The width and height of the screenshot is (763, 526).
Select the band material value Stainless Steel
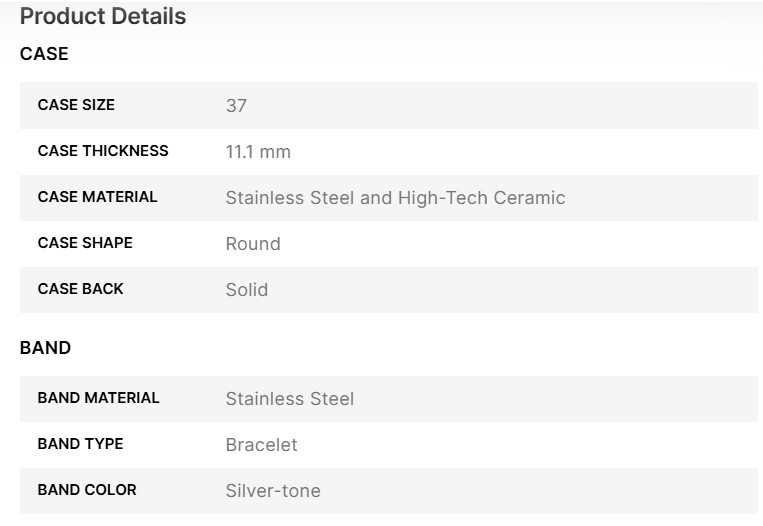(x=290, y=399)
